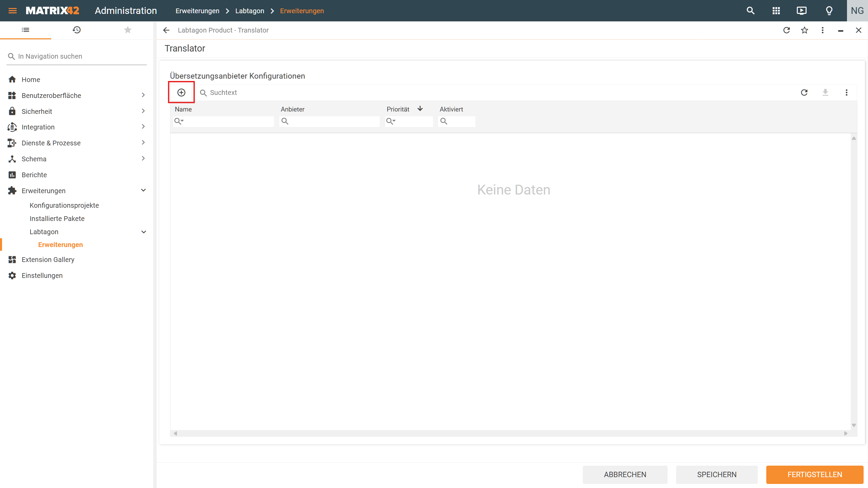Click the Sicherheit lock icon
Image resolution: width=868 pixels, height=488 pixels.
tap(12, 111)
